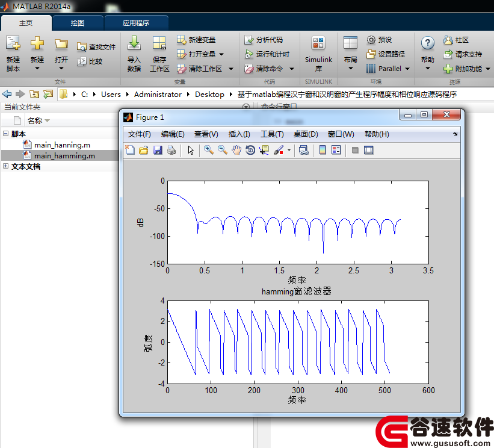Switch to the 绘图 tab

78,23
